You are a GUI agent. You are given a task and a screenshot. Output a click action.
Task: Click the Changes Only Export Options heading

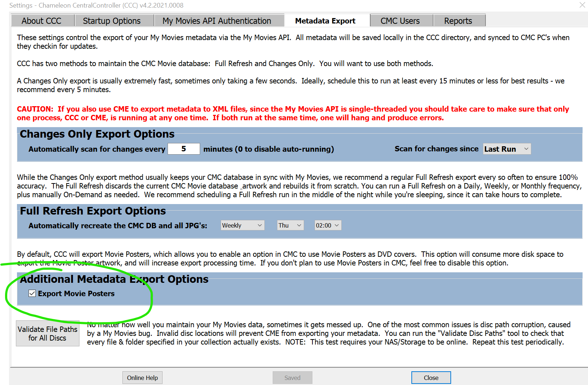click(x=97, y=134)
